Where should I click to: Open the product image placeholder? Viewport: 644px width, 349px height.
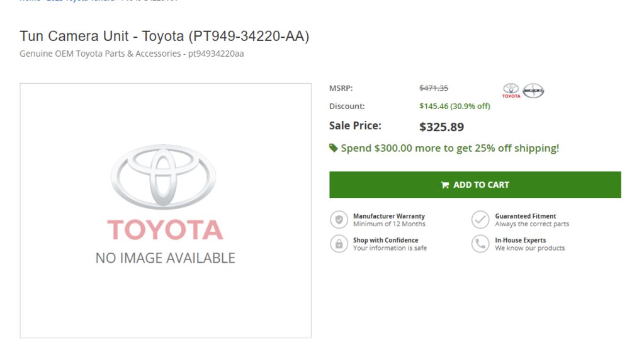[x=166, y=210]
